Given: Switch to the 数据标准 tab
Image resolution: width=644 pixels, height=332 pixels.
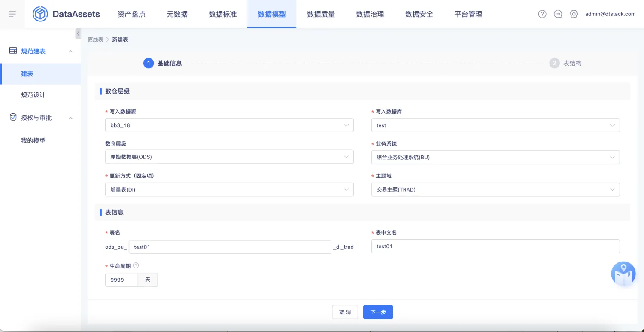Looking at the screenshot, I should 223,14.
